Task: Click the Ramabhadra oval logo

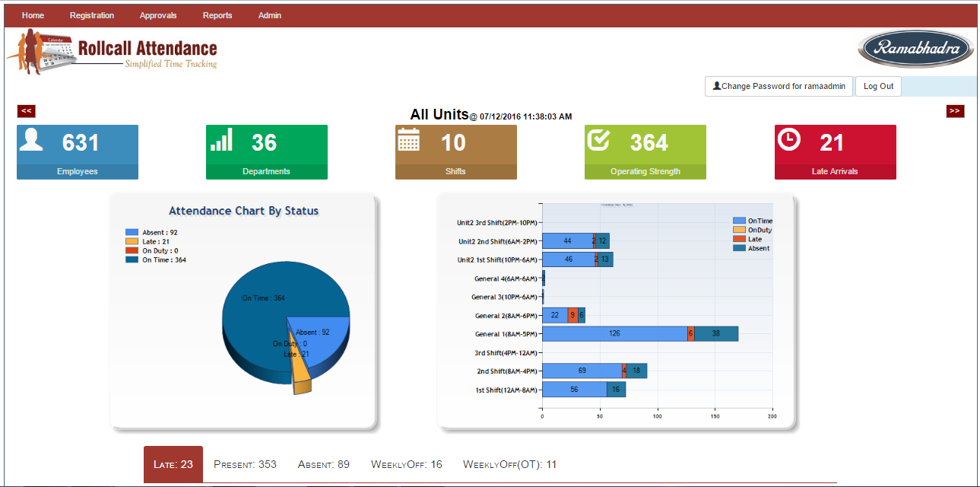Action: [915, 49]
